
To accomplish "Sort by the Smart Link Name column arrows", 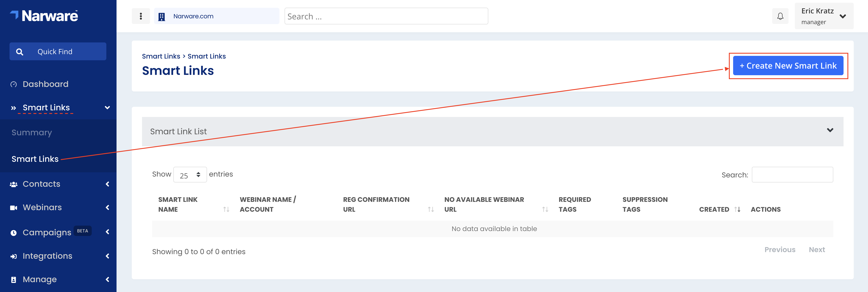I will click(226, 209).
